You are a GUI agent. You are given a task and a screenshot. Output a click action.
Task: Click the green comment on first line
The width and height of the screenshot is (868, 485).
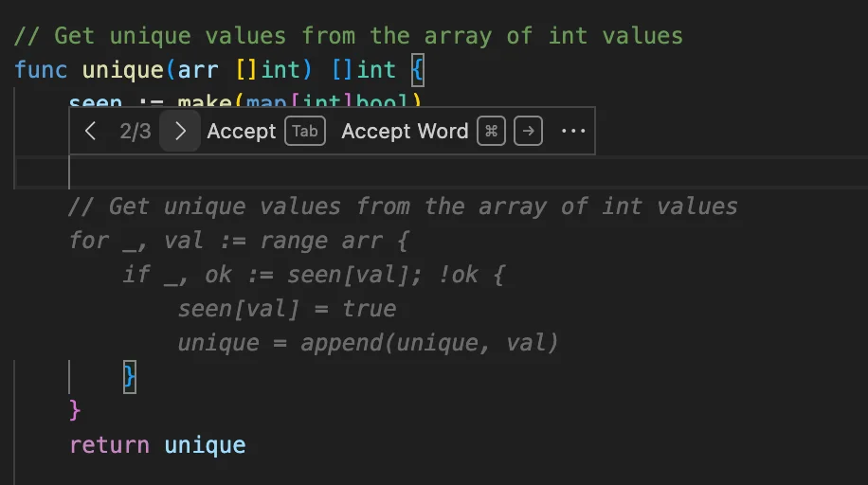(x=348, y=36)
